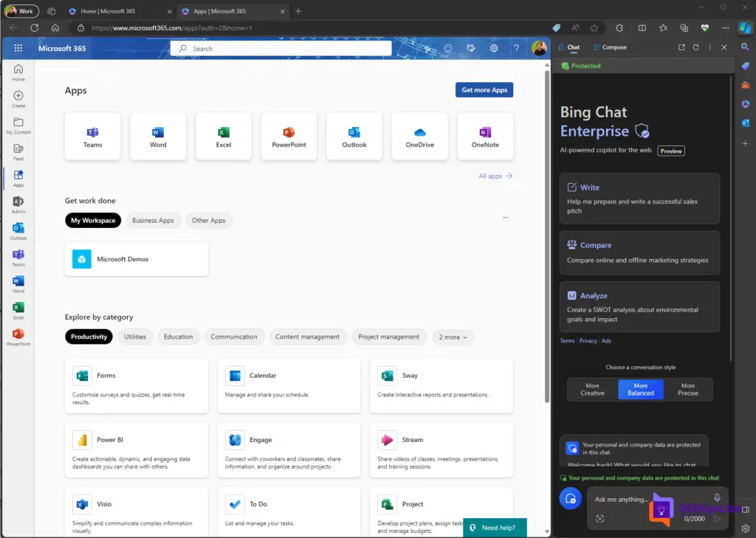The width and height of the screenshot is (756, 538).
Task: Click the microphone icon in chat box
Action: point(717,498)
